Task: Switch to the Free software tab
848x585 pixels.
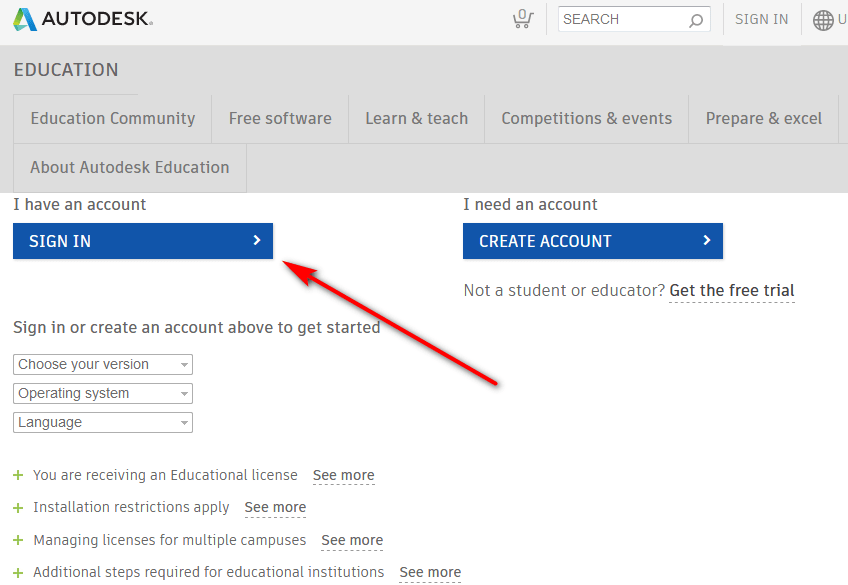Action: click(x=279, y=118)
